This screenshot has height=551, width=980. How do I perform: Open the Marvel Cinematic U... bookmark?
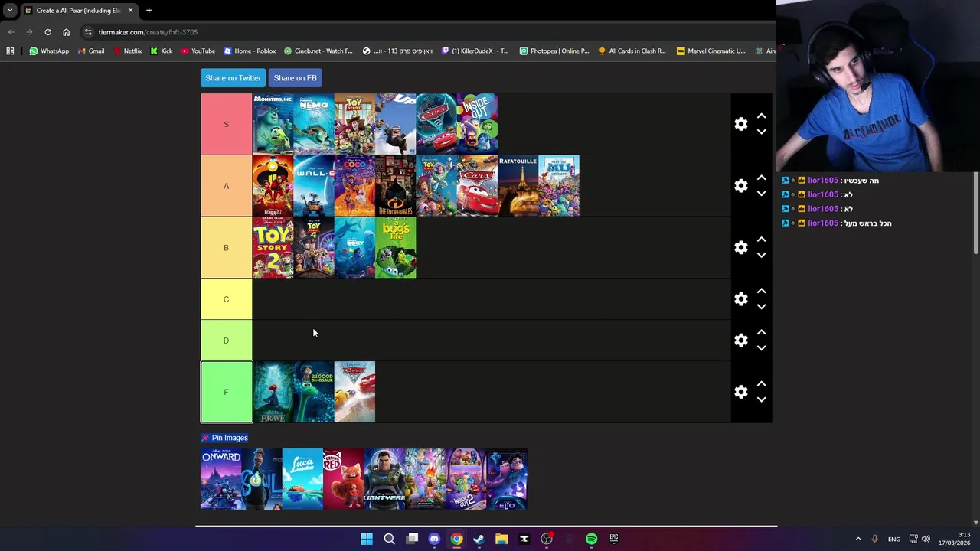click(710, 51)
